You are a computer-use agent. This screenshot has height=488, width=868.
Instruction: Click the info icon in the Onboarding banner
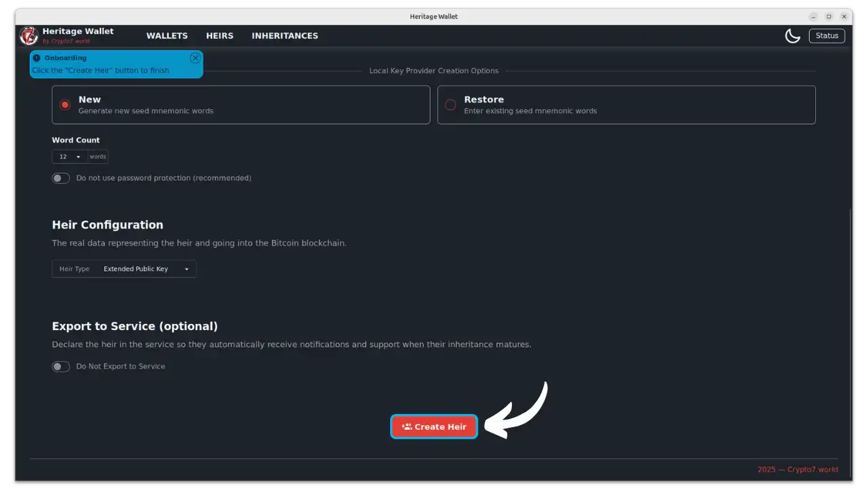(36, 58)
